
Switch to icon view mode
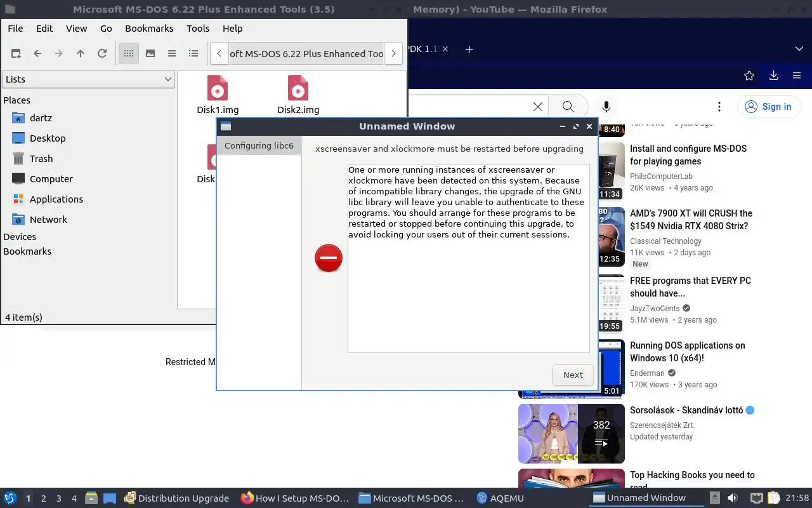pos(129,54)
